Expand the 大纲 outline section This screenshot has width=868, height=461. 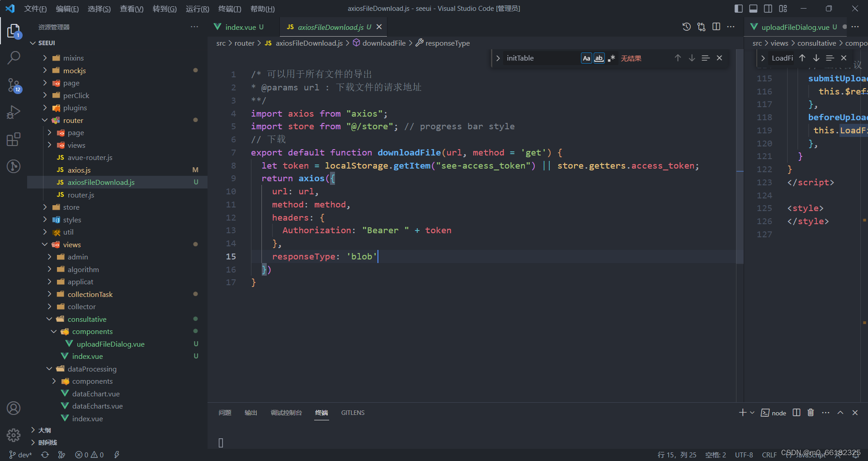(x=117, y=430)
